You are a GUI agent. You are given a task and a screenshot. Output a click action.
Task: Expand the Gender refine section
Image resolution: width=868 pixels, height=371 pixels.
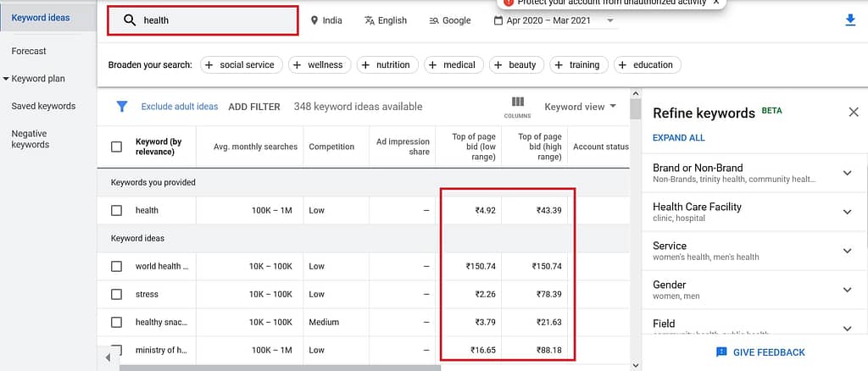(847, 290)
